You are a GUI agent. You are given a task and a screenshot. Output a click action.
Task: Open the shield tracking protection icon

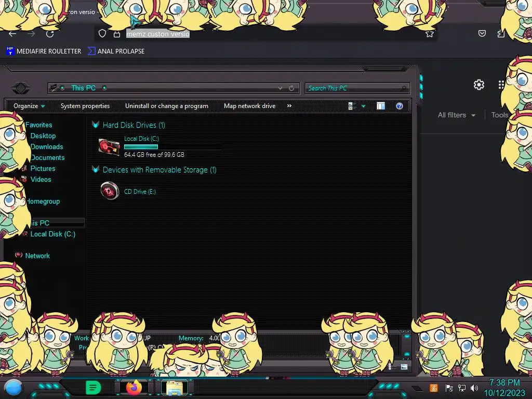click(102, 34)
